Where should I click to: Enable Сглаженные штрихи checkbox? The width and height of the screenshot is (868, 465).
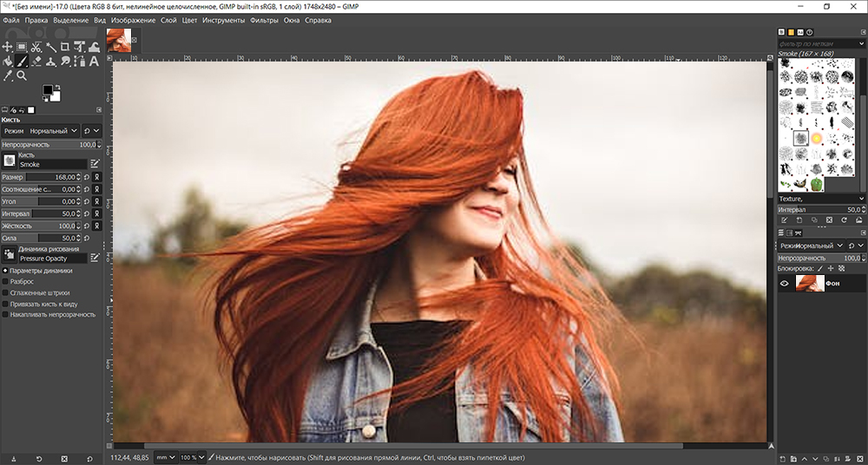(x=5, y=293)
